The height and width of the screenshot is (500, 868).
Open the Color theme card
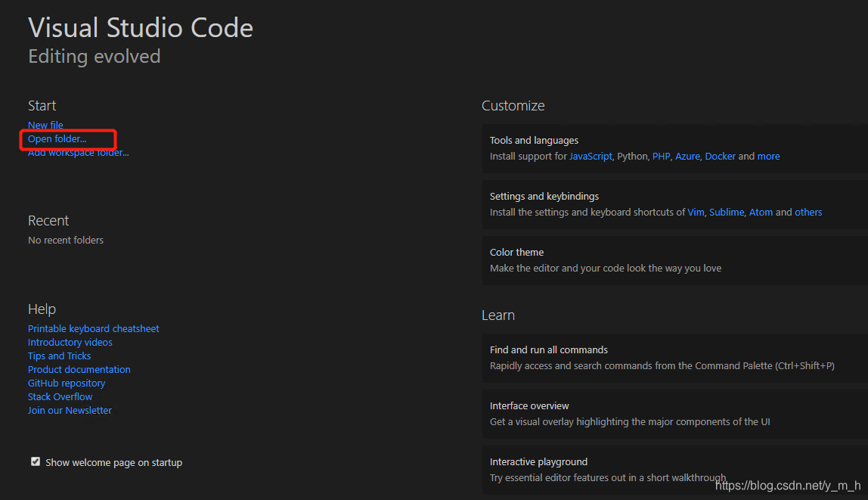674,260
